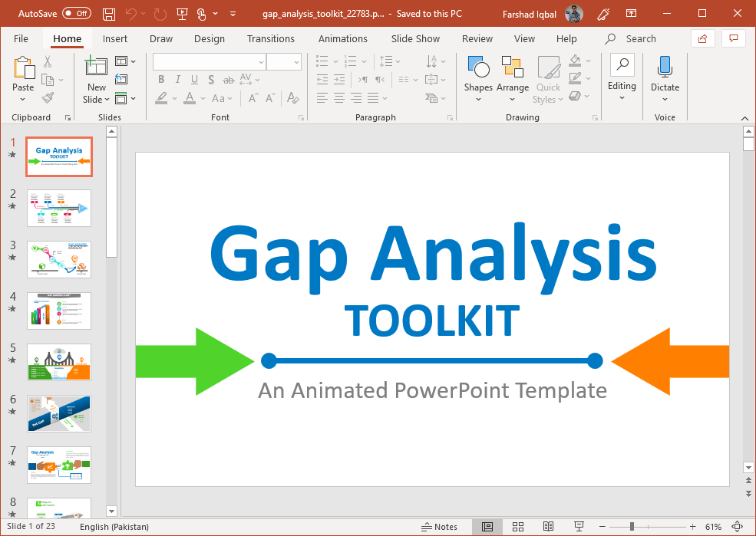Click the Shape Outline pen icon
The height and width of the screenshot is (536, 756).
coord(575,77)
